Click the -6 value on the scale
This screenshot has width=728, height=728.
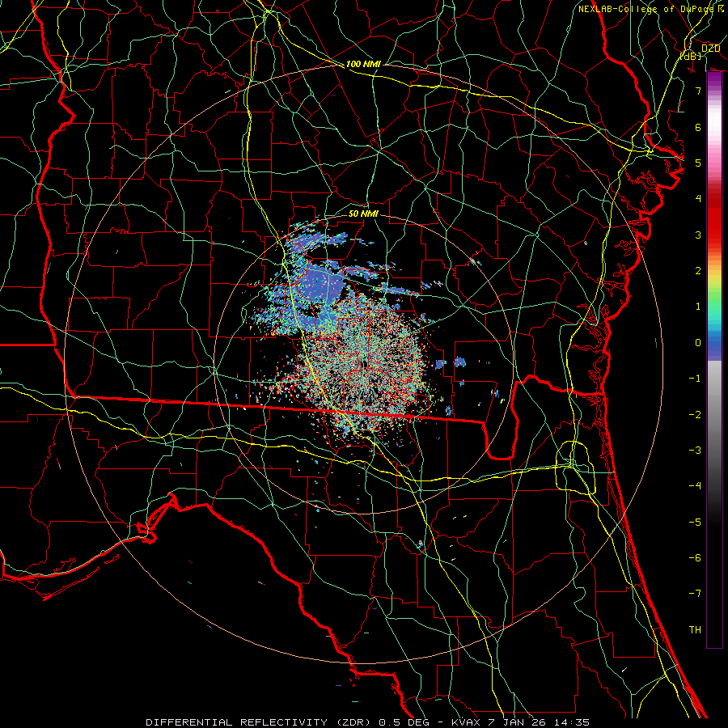coord(695,558)
